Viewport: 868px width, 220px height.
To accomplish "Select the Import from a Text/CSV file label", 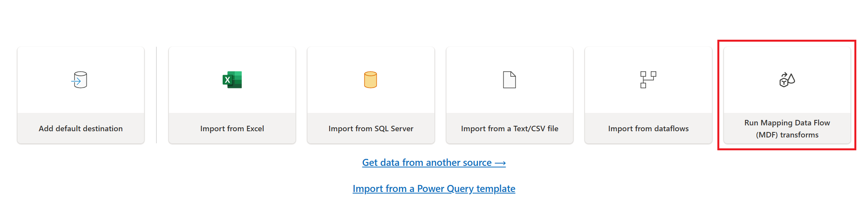I will (x=510, y=128).
